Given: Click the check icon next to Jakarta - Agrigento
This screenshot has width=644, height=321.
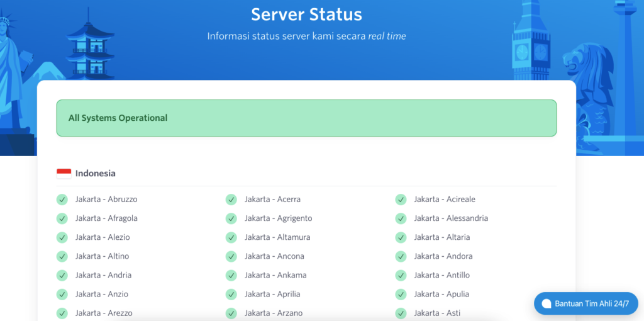Looking at the screenshot, I should click(x=231, y=218).
